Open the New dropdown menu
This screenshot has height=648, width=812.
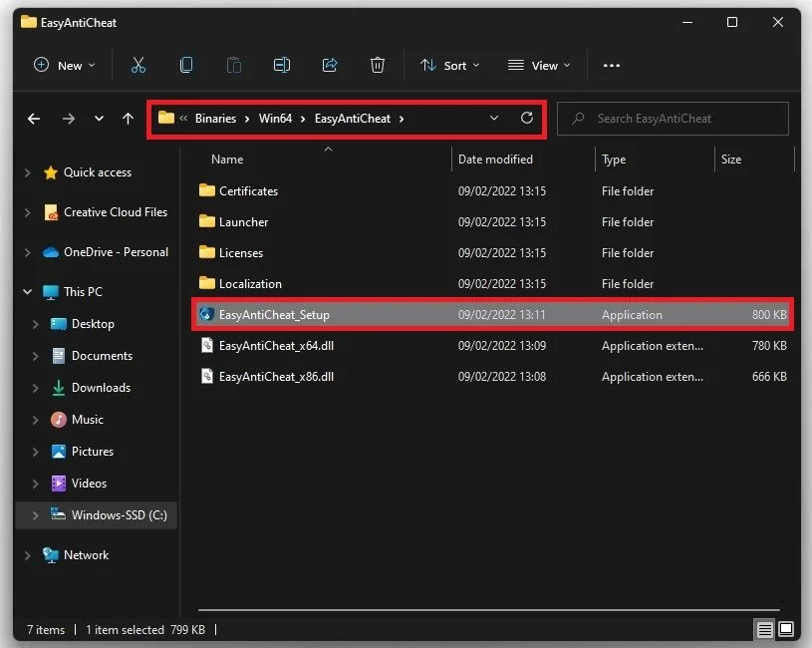[x=65, y=65]
